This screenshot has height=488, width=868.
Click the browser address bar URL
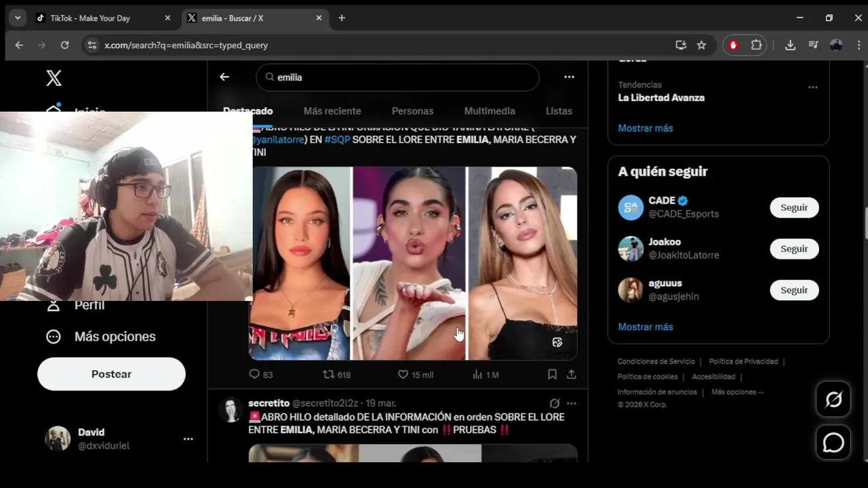186,45
